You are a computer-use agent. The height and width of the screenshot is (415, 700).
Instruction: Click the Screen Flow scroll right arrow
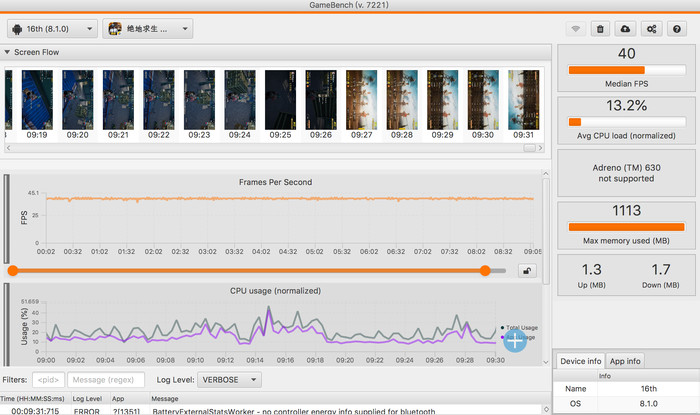pyautogui.click(x=541, y=148)
